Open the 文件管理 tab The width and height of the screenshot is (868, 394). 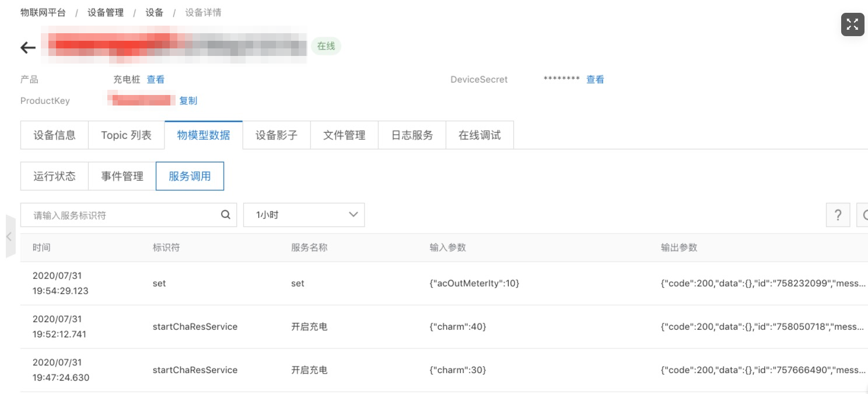344,135
